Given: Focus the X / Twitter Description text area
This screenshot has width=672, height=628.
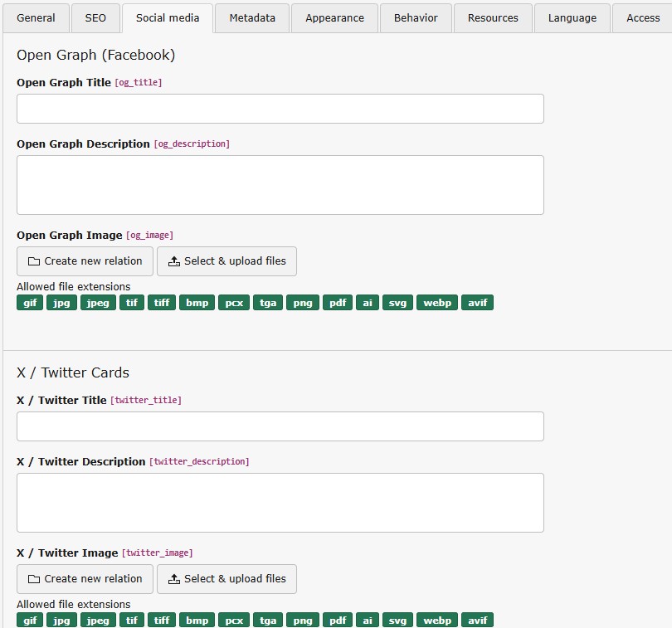Looking at the screenshot, I should (x=280, y=502).
